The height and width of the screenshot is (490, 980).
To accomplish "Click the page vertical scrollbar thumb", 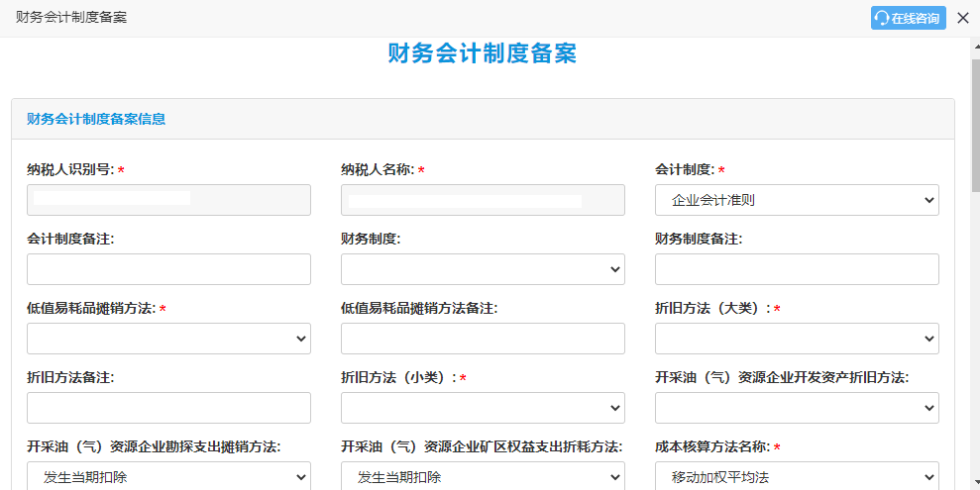I will pos(976,125).
